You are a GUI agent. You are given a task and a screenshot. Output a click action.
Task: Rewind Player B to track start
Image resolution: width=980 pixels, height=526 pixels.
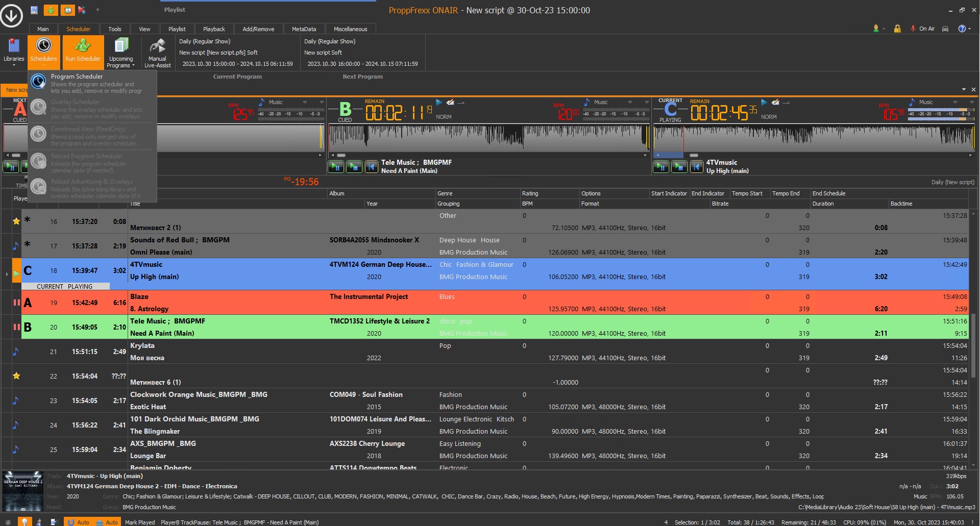click(372, 166)
